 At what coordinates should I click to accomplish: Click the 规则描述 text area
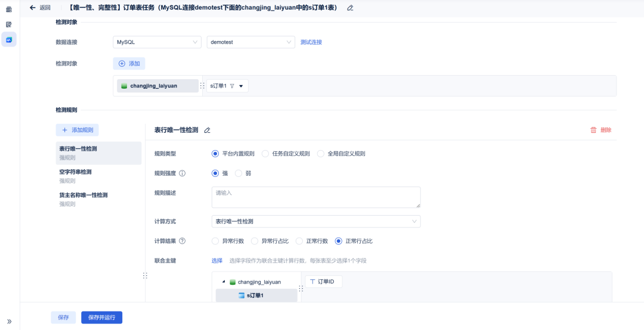[x=316, y=197]
